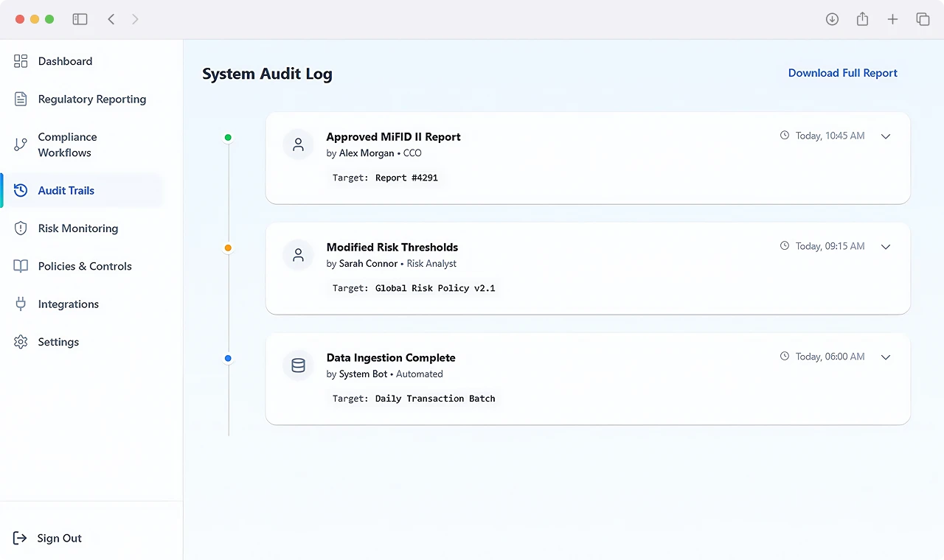Click the orange timeline marker
Viewport: 944px width, 560px height.
tap(228, 248)
